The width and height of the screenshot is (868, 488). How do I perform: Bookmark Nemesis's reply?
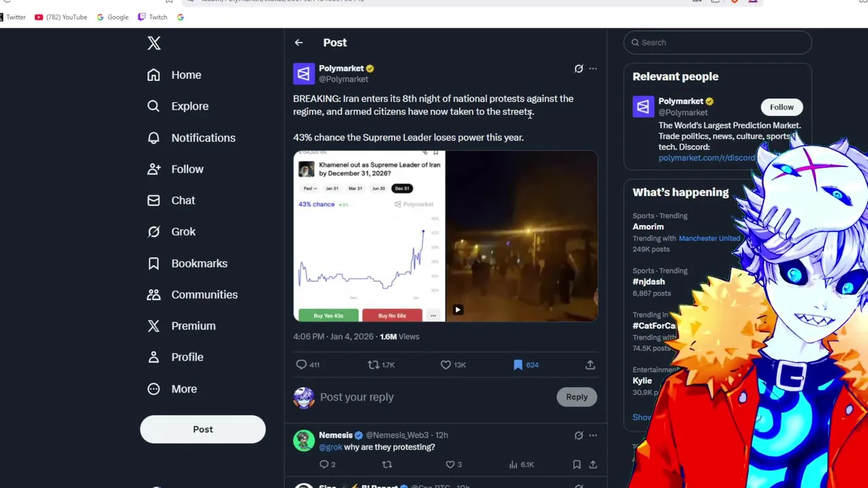coord(576,464)
